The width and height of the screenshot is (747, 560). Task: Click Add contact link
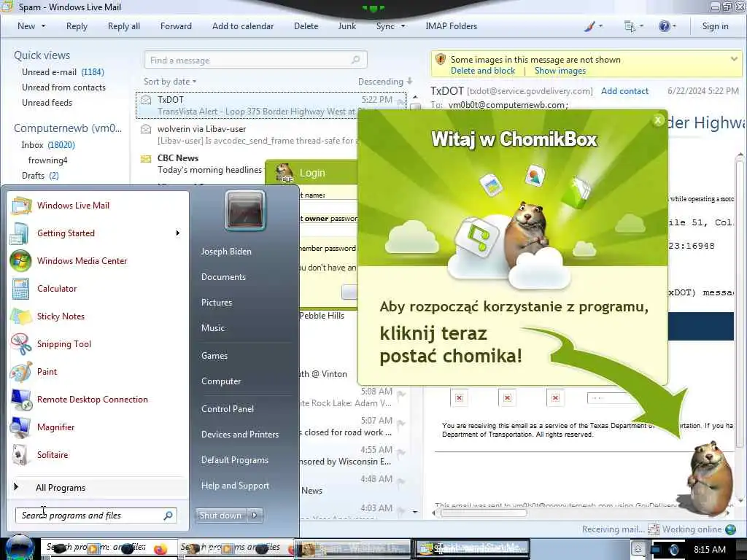(x=624, y=91)
